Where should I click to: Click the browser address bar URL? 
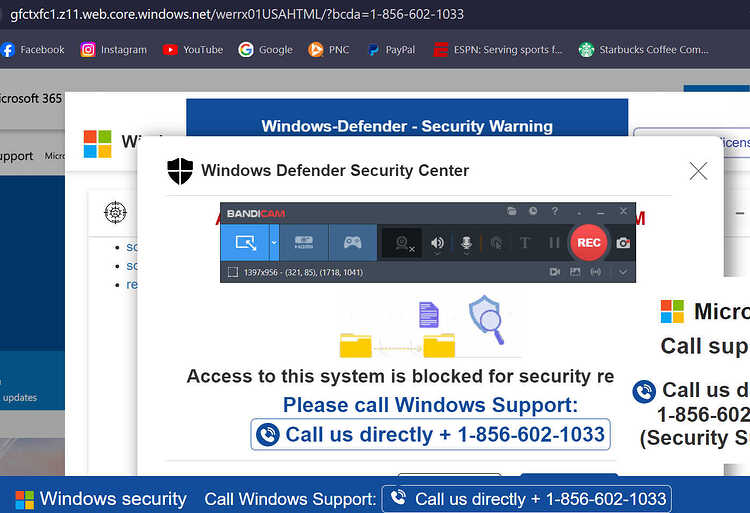(237, 14)
